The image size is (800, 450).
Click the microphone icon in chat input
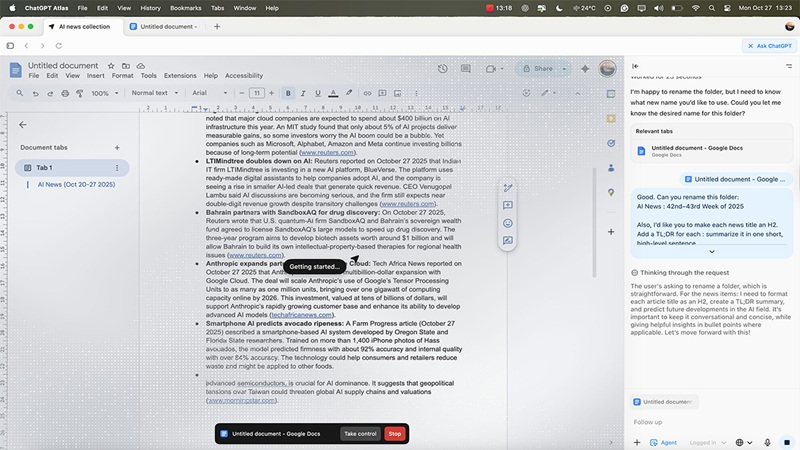tap(767, 442)
